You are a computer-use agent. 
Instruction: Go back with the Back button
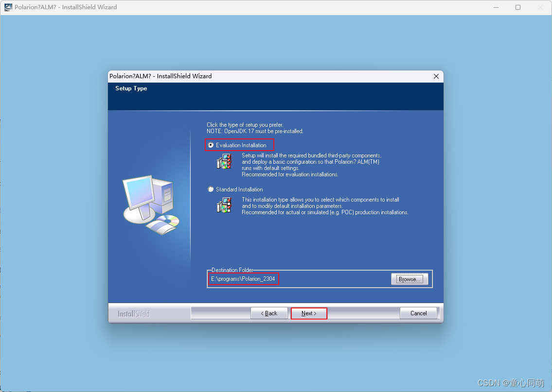(269, 313)
